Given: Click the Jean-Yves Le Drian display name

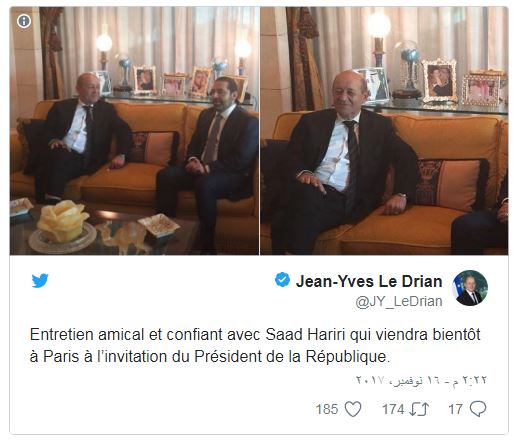Looking at the screenshot, I should (x=369, y=281).
